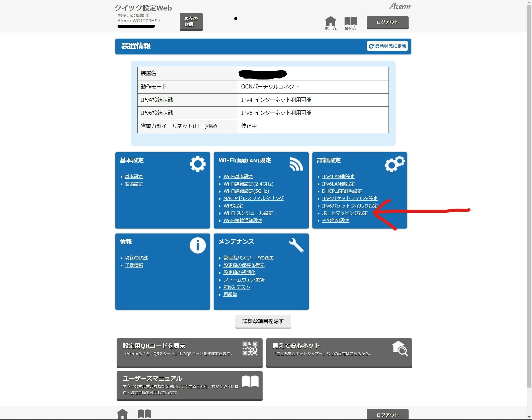The width and height of the screenshot is (532, 420).
Task: Refresh with 最新状態に更新 button
Action: click(388, 46)
